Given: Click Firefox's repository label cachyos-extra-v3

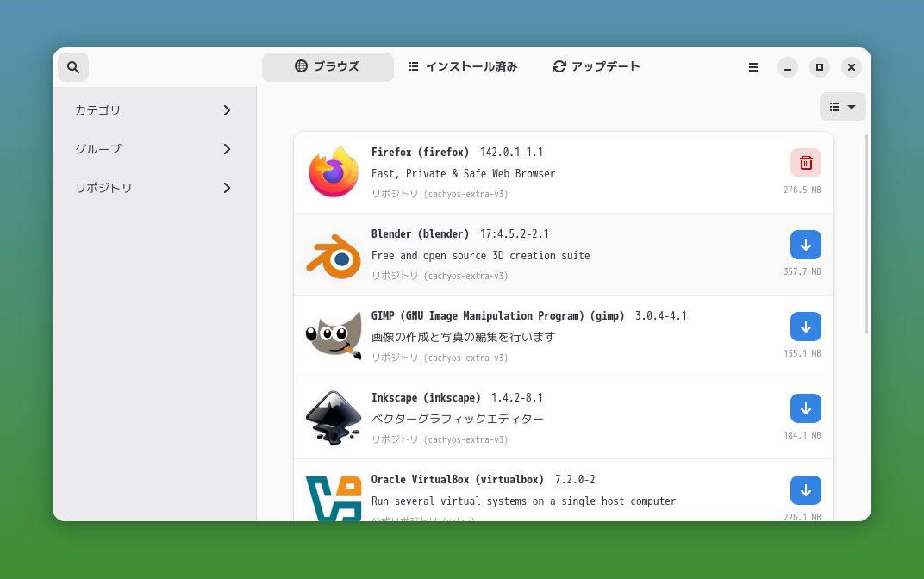Looking at the screenshot, I should tap(440, 194).
